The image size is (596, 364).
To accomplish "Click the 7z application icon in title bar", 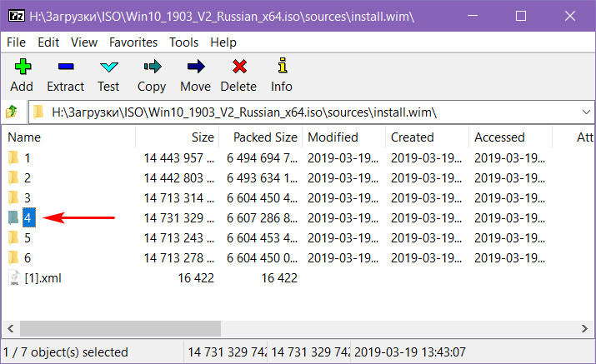I will (x=17, y=16).
